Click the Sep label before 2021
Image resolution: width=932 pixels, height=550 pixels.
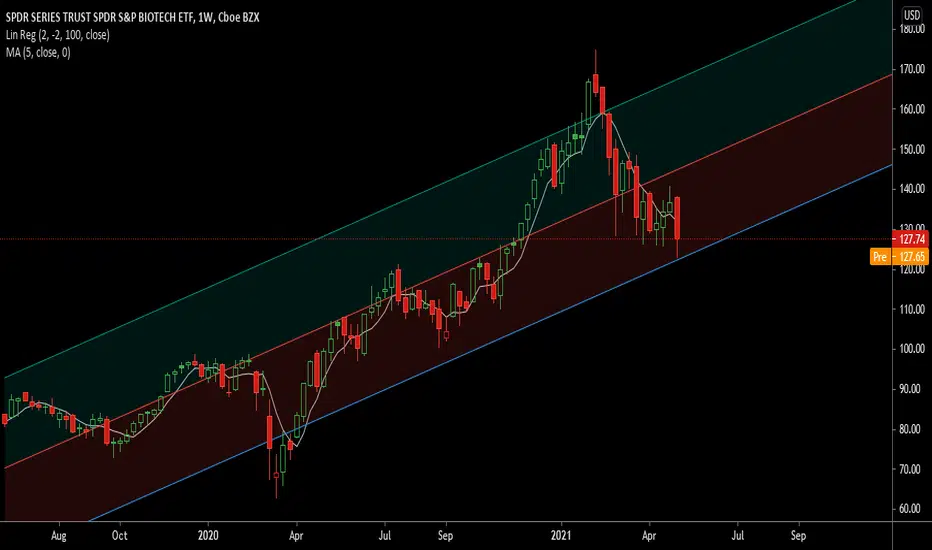click(x=445, y=536)
